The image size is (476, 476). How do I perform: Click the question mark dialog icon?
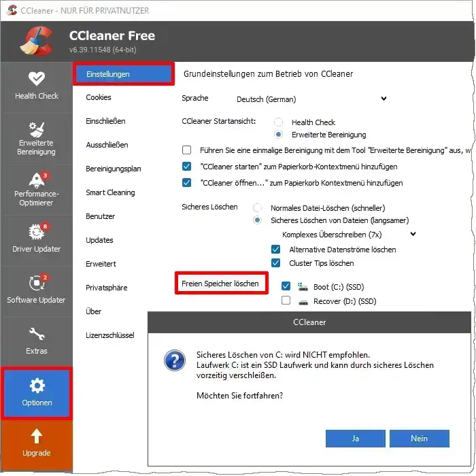click(175, 360)
